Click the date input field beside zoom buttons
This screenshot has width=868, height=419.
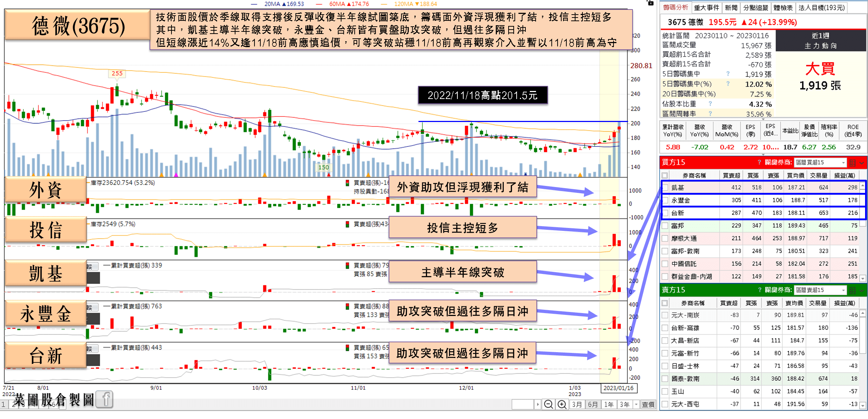(523, 404)
